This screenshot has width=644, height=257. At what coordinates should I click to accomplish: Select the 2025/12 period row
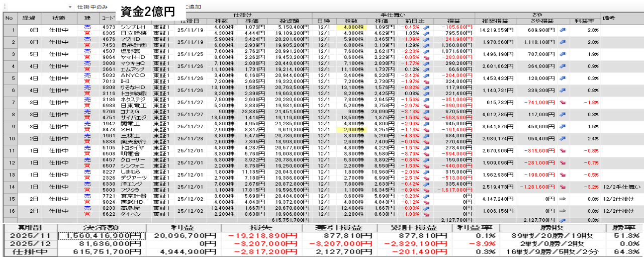(x=30, y=244)
